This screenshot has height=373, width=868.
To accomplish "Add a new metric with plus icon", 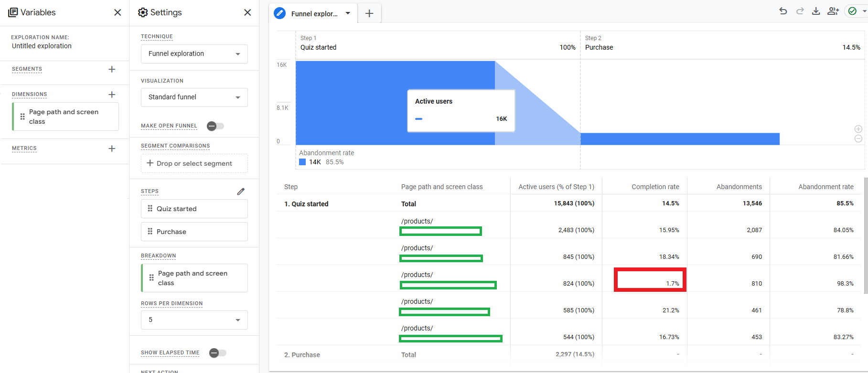I will click(x=112, y=149).
